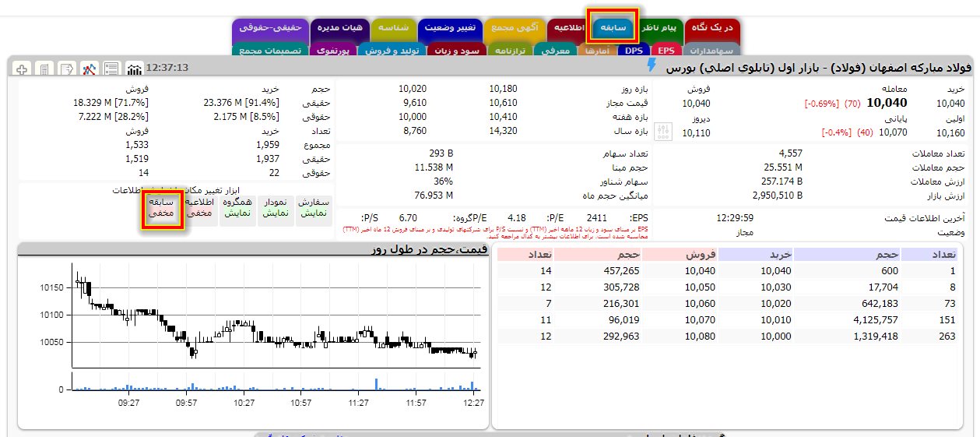Click the قیمت,حجم در طول روز chart title

430,249
